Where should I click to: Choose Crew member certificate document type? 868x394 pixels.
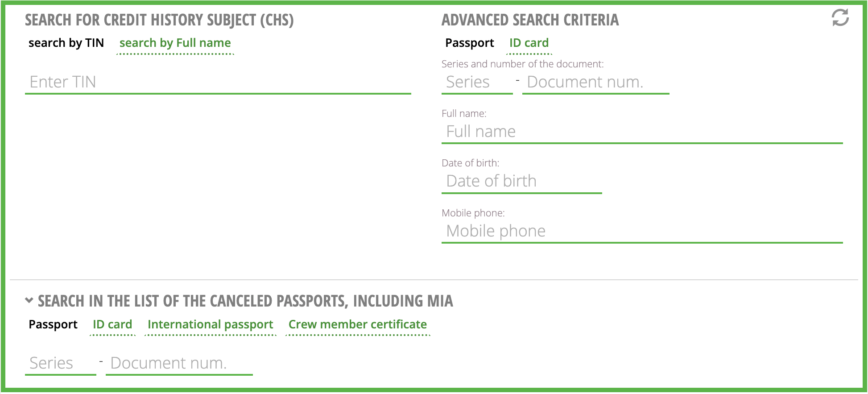tap(357, 324)
